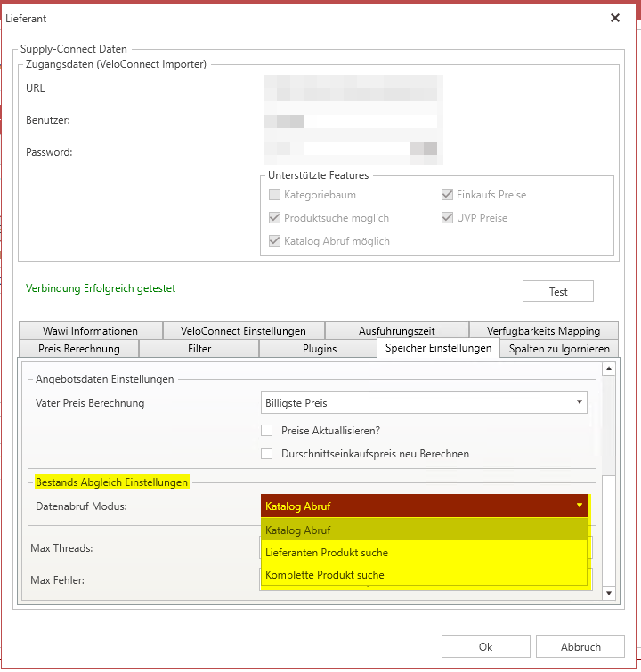The image size is (641, 672).
Task: Switch to the Wawi Informationen tab
Action: click(91, 330)
